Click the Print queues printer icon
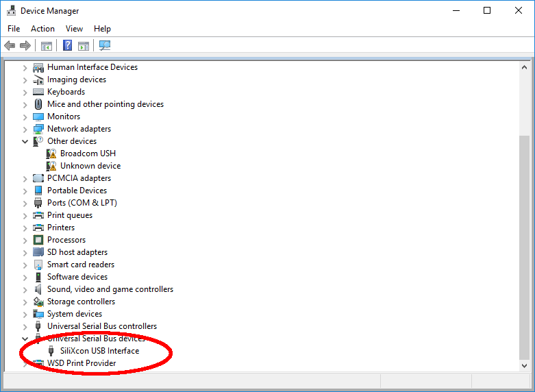This screenshot has height=392, width=535. click(x=38, y=215)
